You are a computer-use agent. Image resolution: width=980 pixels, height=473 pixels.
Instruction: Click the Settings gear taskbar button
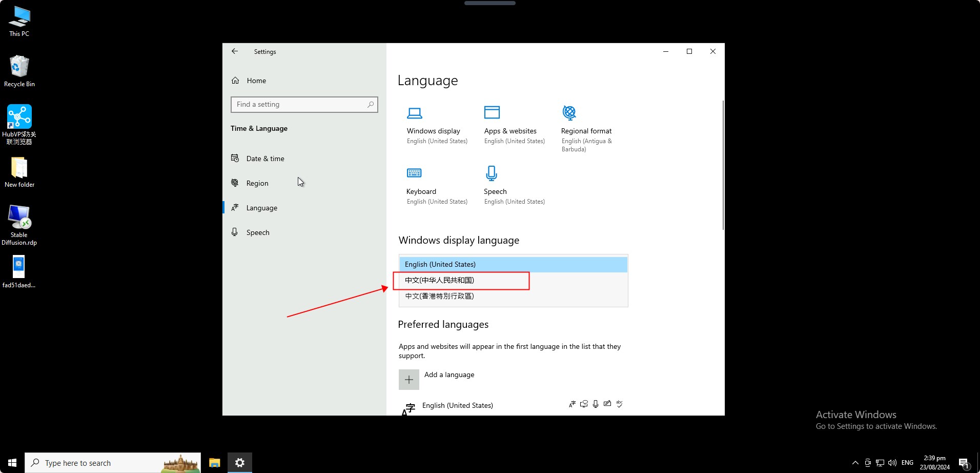tap(239, 463)
